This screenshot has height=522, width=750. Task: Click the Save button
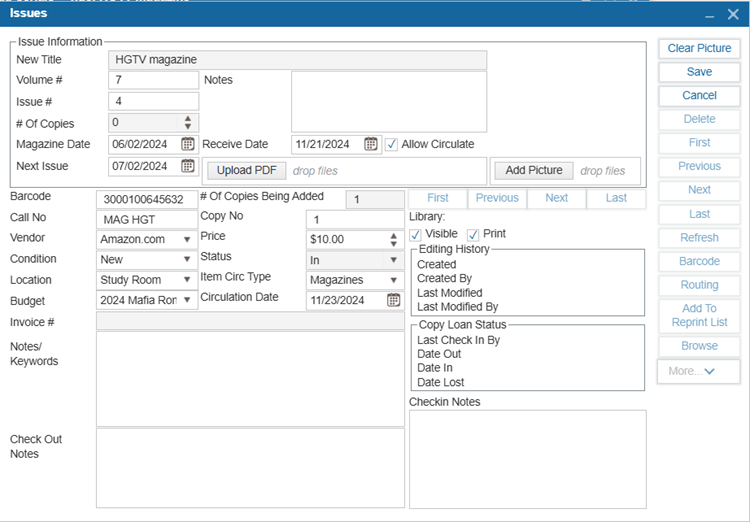coord(699,72)
